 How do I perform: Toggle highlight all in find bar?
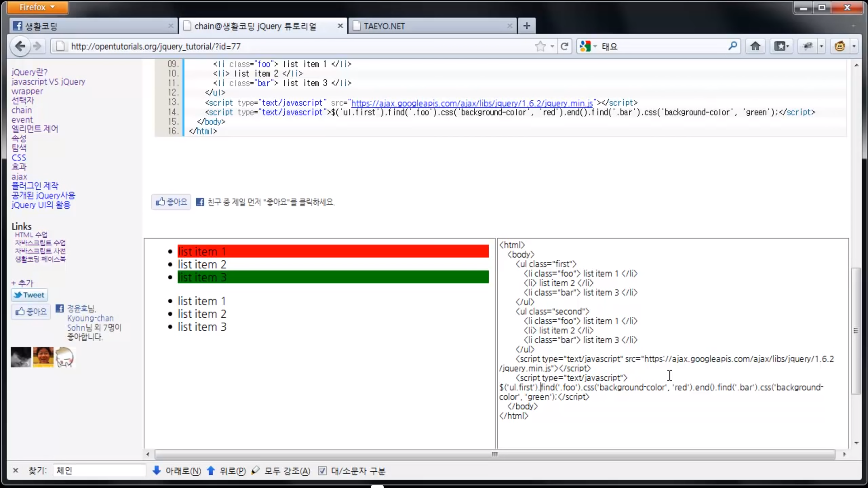tap(281, 471)
